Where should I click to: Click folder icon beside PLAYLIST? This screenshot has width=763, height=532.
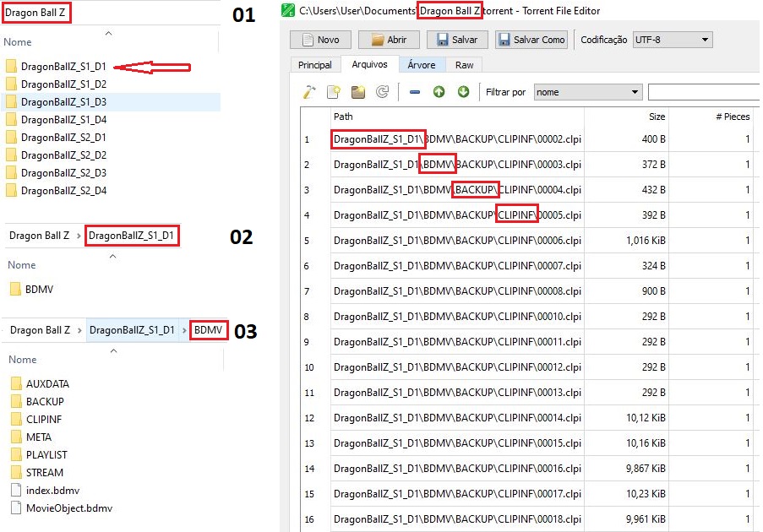pos(16,454)
